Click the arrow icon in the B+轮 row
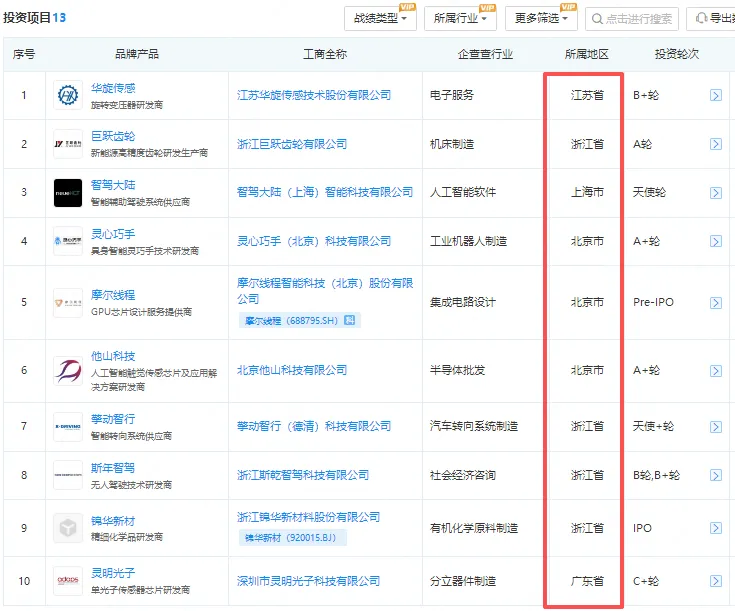 pyautogui.click(x=715, y=96)
